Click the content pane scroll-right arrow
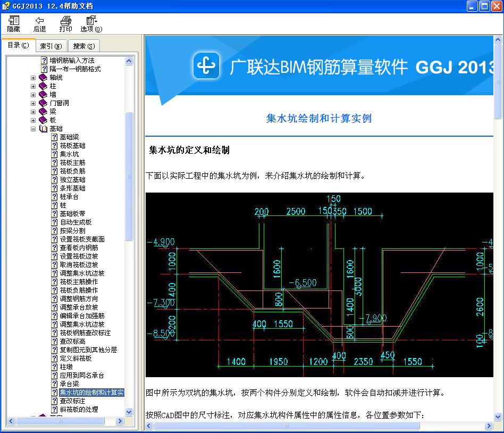Screen dimensions: 504x433 pyautogui.click(x=489, y=426)
